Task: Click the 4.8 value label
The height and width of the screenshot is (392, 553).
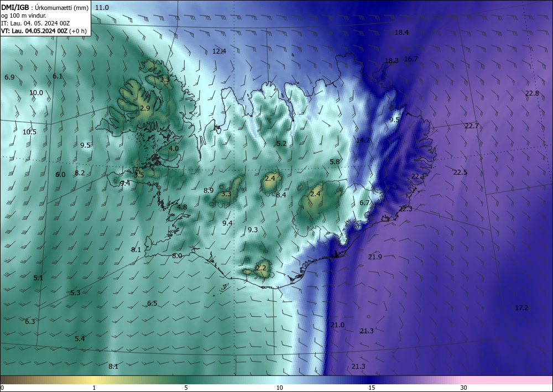Action: [182, 207]
